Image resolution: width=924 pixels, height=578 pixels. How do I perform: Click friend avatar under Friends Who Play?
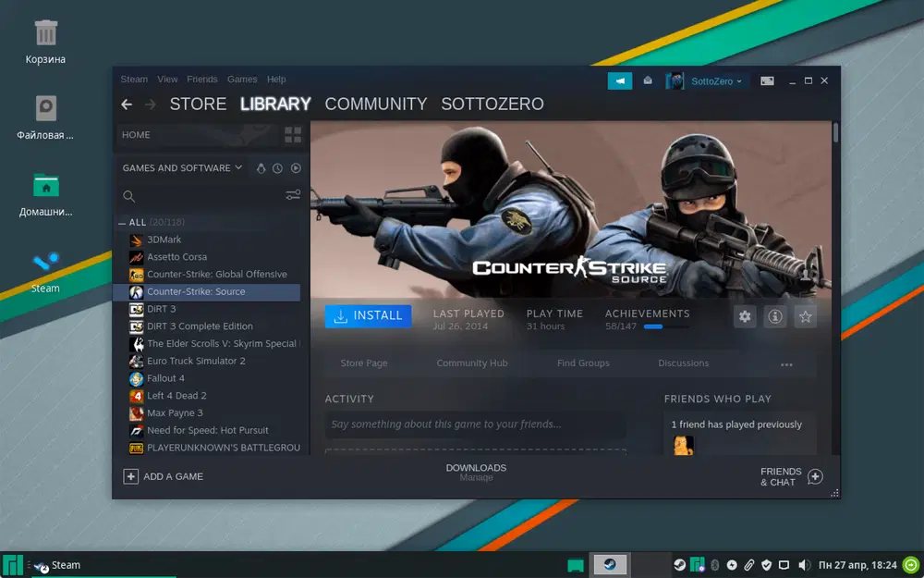683,446
